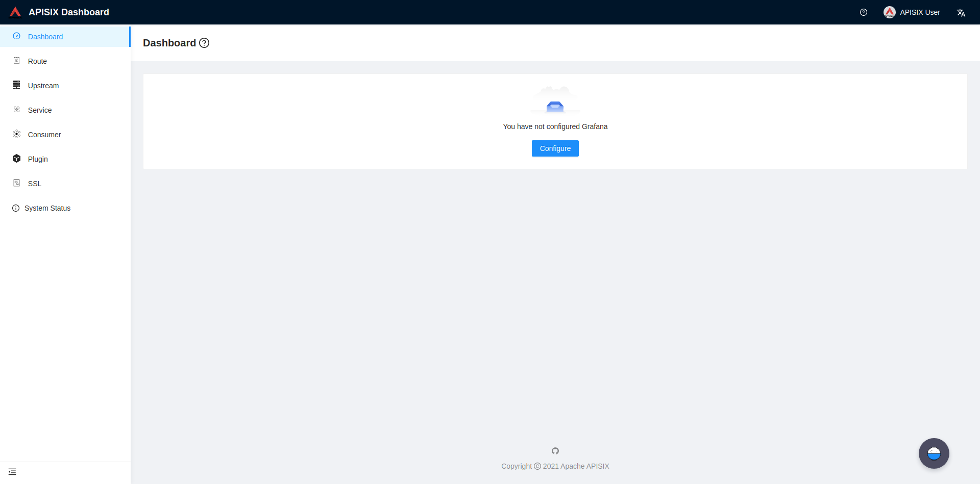Click the Upstream server icon

[x=17, y=85]
